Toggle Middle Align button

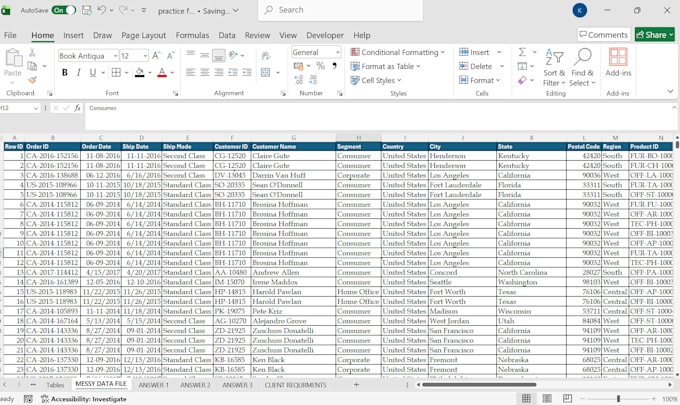coord(205,55)
